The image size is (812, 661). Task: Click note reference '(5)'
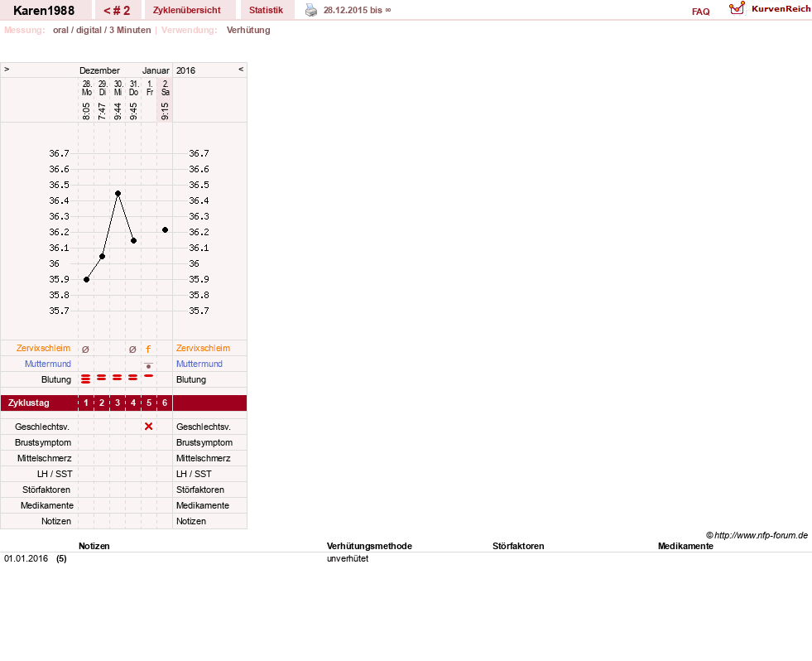pos(61,558)
